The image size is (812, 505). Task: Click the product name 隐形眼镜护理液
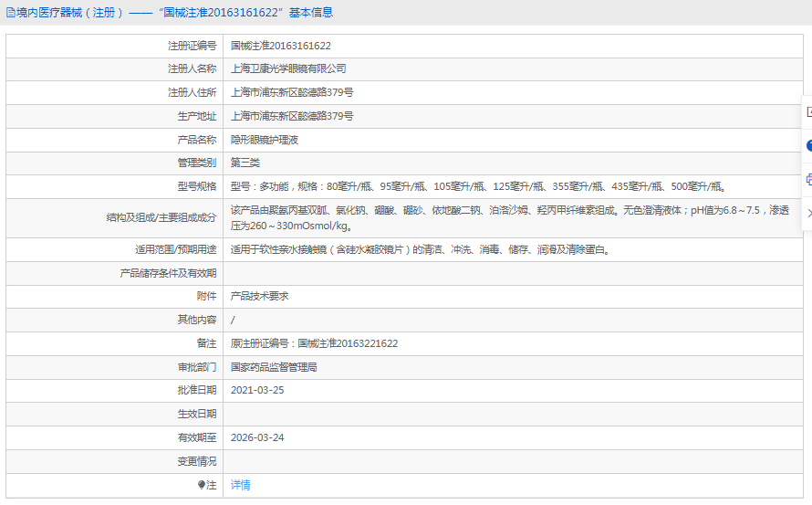click(x=265, y=141)
